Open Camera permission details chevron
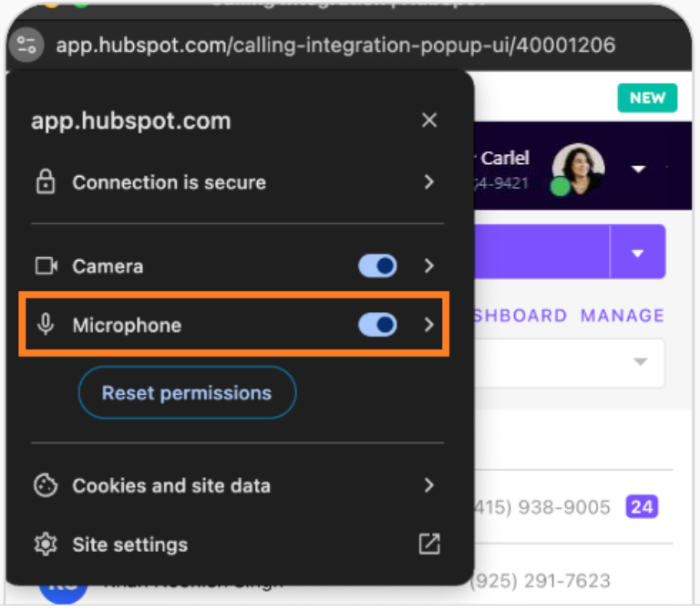 tap(429, 265)
